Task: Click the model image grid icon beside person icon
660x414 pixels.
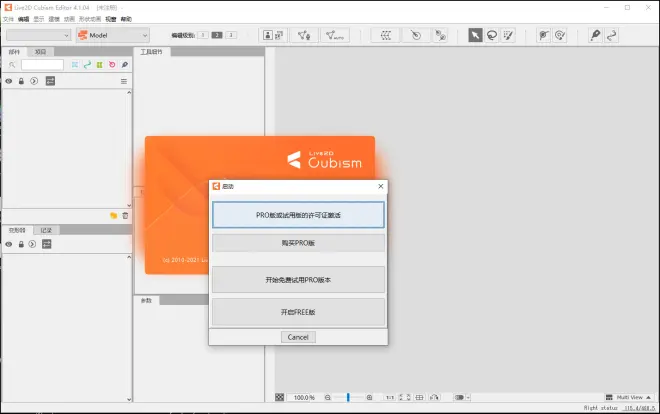Action: point(279,35)
